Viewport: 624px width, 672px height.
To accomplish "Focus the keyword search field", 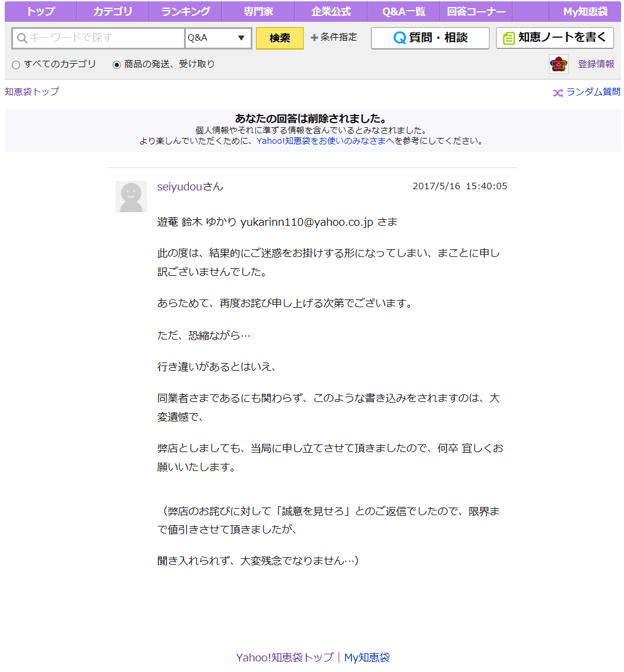I will 98,38.
